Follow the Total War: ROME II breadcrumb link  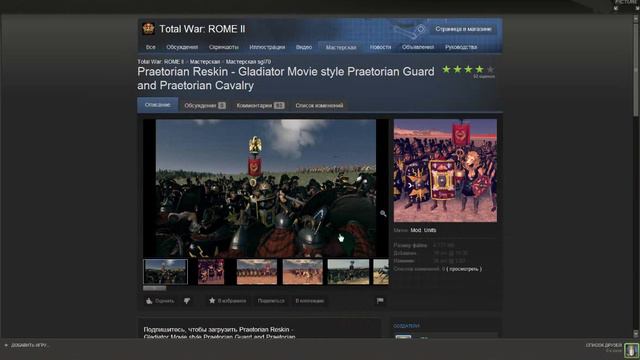(x=160, y=62)
